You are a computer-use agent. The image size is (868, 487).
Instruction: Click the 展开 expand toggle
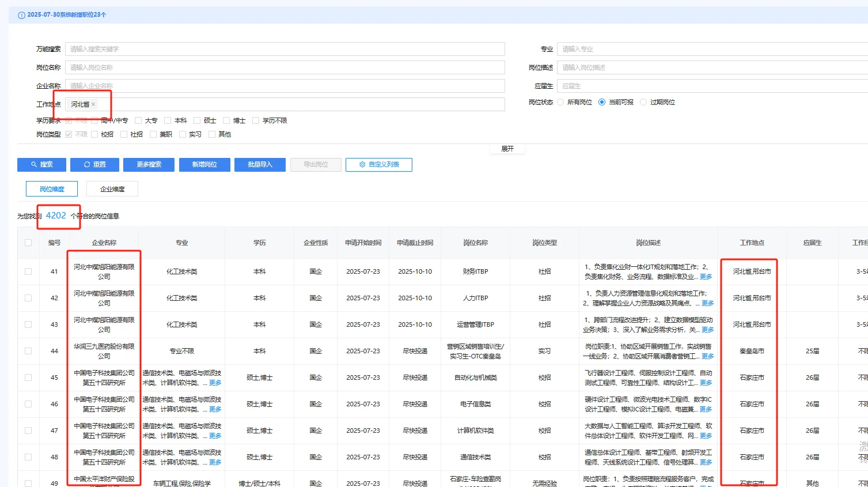(x=507, y=149)
